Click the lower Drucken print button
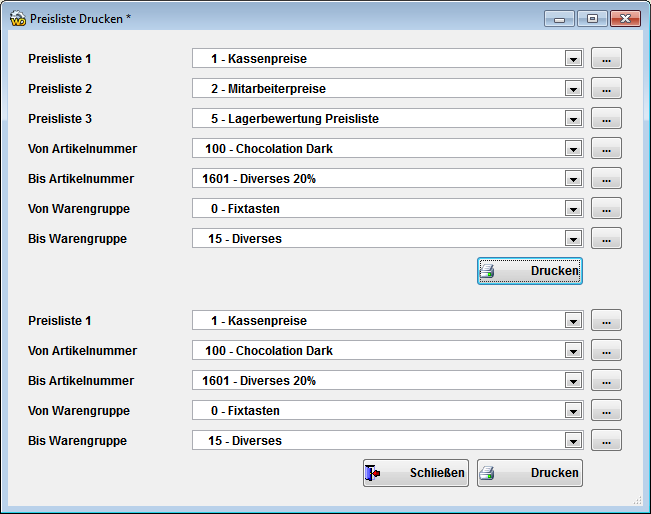 [529, 472]
